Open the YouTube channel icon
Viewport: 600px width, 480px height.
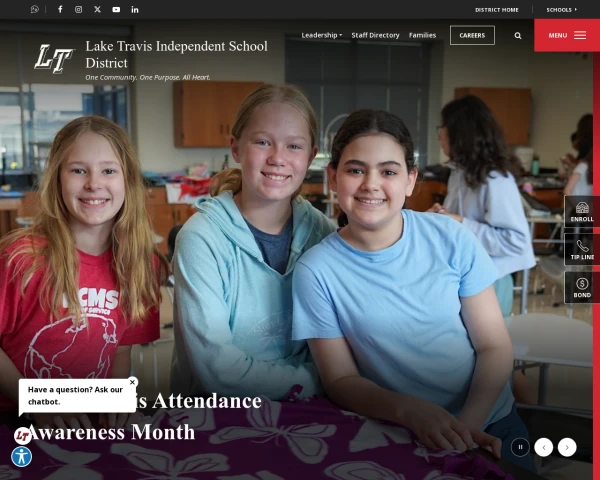tap(116, 9)
